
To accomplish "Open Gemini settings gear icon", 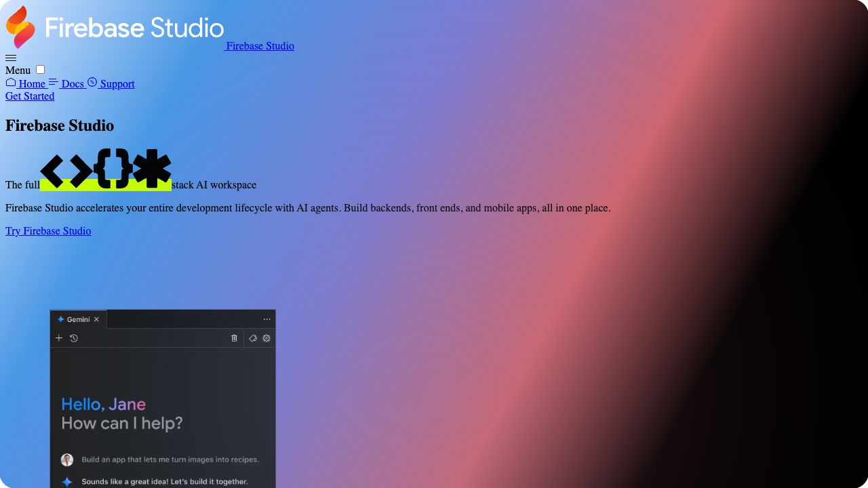I will [x=267, y=338].
